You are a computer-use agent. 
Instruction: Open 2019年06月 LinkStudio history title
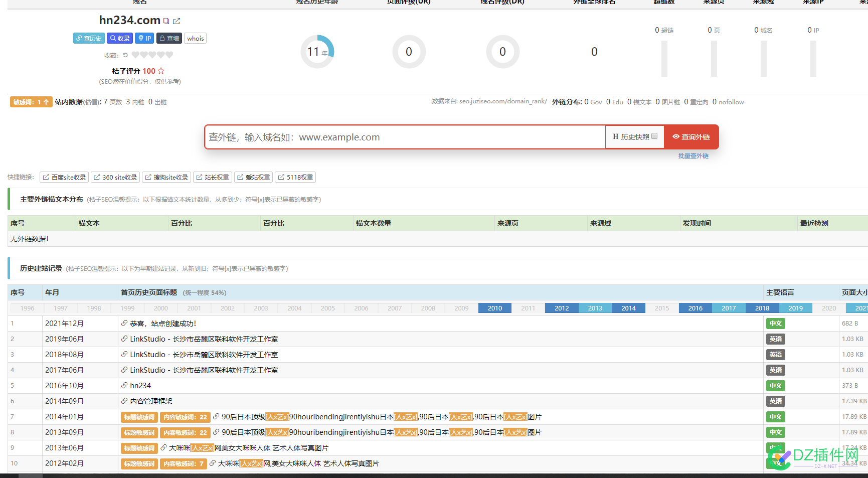[x=204, y=339]
